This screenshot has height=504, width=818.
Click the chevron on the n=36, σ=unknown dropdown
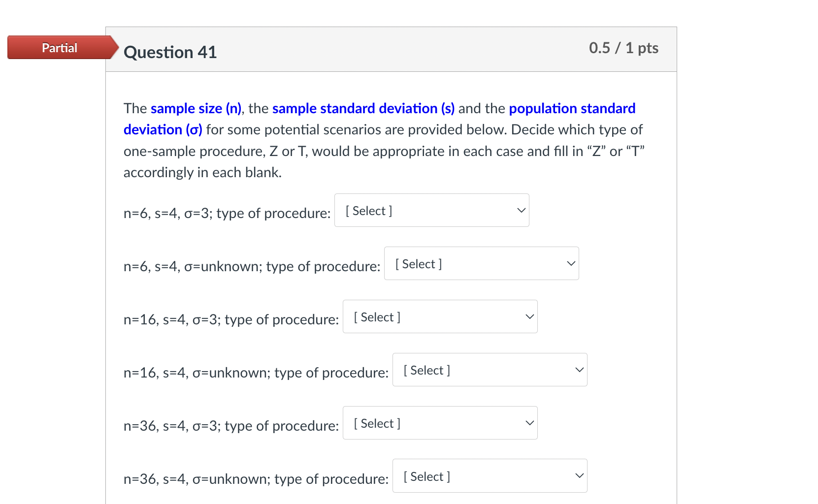pyautogui.click(x=579, y=475)
